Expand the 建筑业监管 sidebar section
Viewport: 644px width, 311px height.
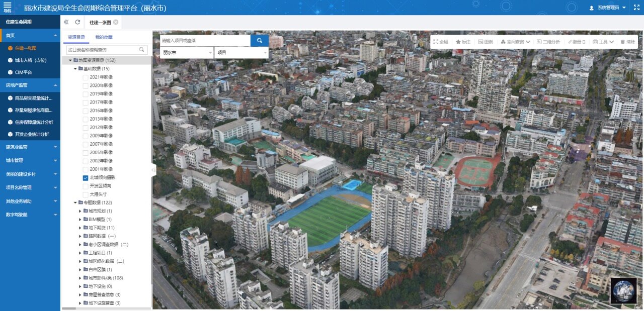tap(30, 147)
